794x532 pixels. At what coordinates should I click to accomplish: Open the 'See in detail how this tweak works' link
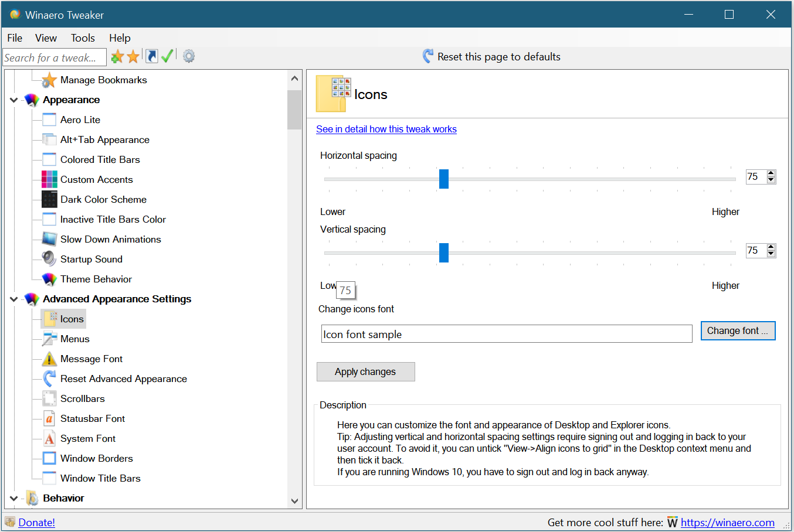tap(386, 129)
